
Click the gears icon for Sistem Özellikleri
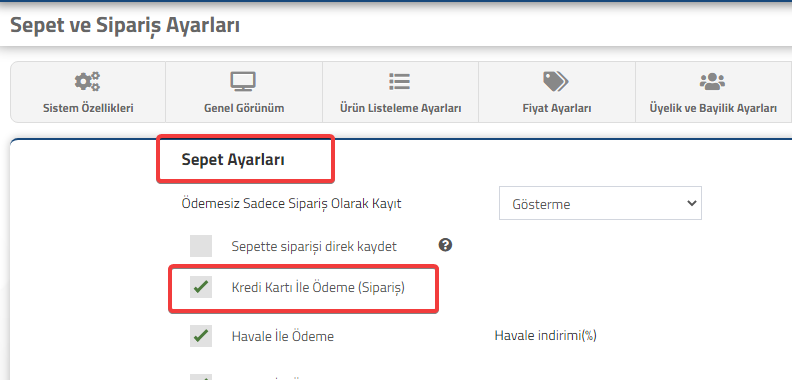(x=87, y=81)
